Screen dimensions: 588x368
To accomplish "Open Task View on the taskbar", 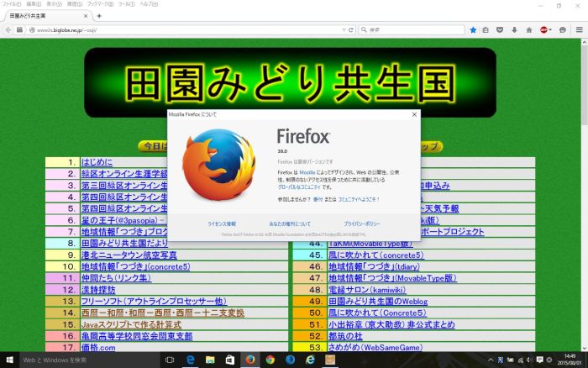I will (x=170, y=360).
